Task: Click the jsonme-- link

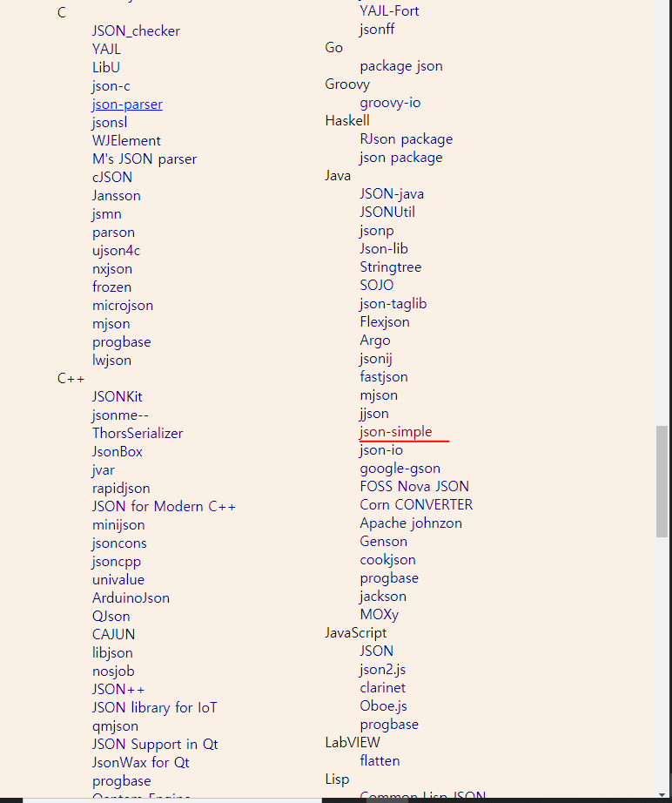Action: coord(120,415)
